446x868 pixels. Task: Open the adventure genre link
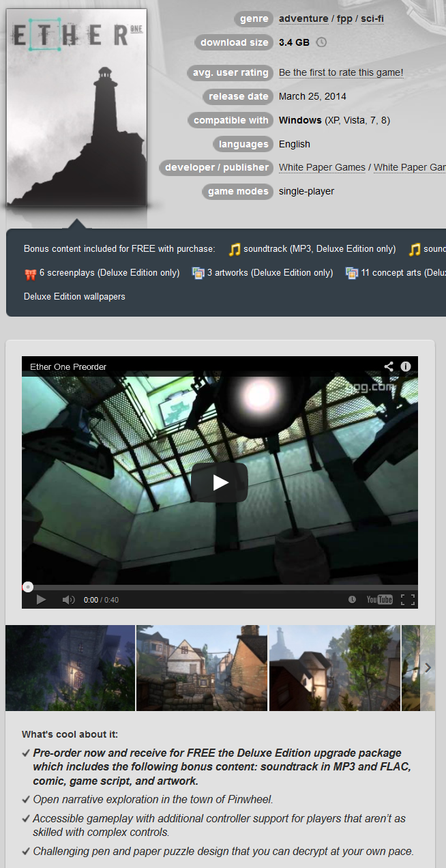click(303, 18)
